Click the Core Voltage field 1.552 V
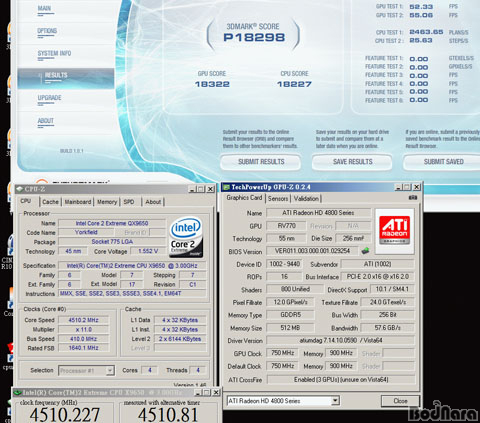This screenshot has width=480, height=423. (x=148, y=251)
